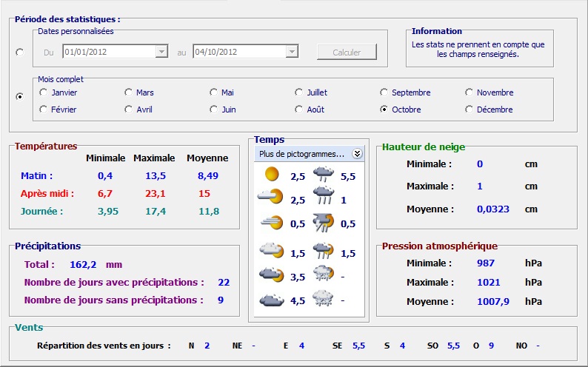This screenshot has width=588, height=367.
Task: Click the Plus de pictogrammes… header bar
Action: (x=310, y=154)
